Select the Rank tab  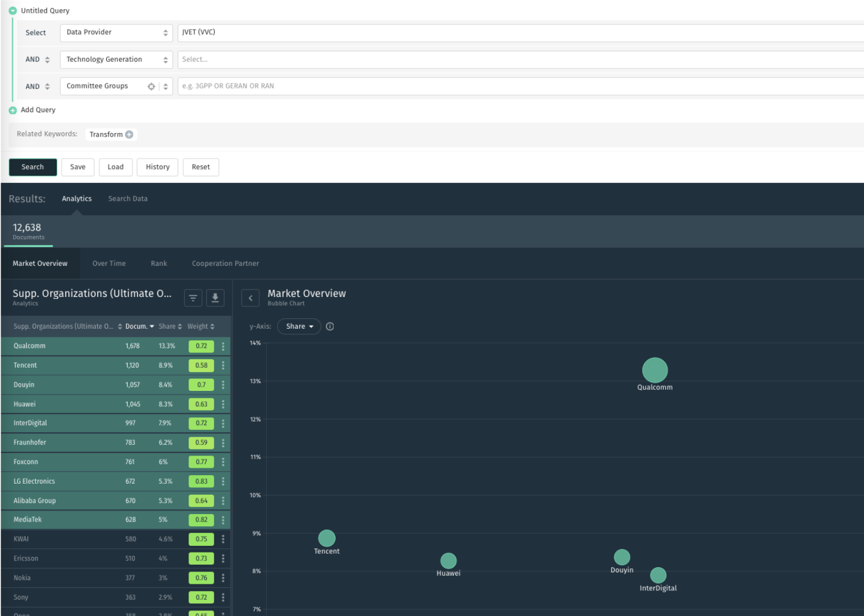tap(159, 263)
